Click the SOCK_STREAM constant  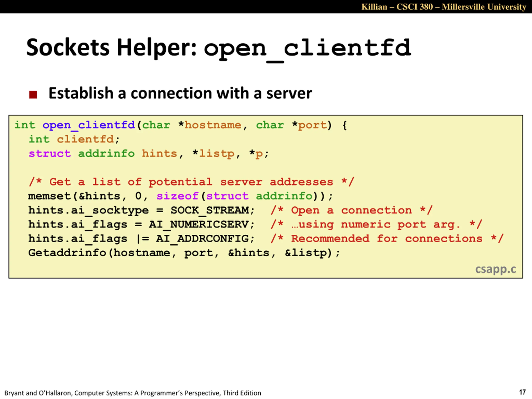click(x=210, y=211)
